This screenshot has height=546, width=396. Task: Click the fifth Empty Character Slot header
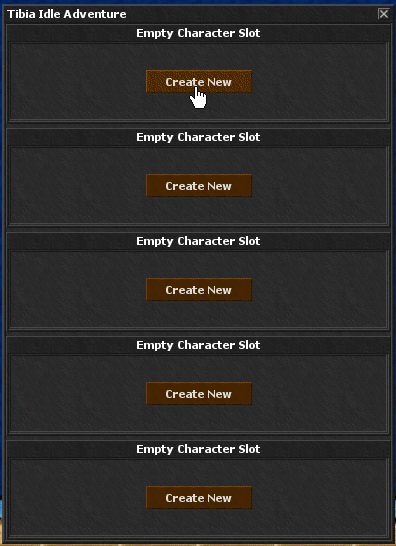(x=198, y=450)
